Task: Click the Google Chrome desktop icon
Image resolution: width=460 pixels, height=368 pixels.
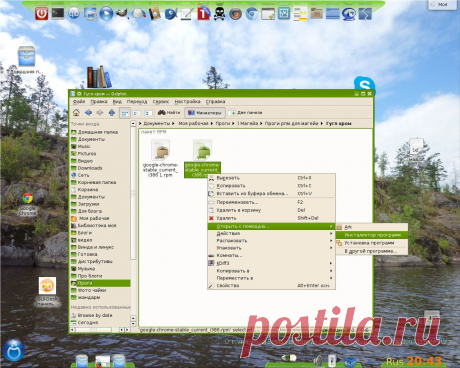Action: point(28,204)
